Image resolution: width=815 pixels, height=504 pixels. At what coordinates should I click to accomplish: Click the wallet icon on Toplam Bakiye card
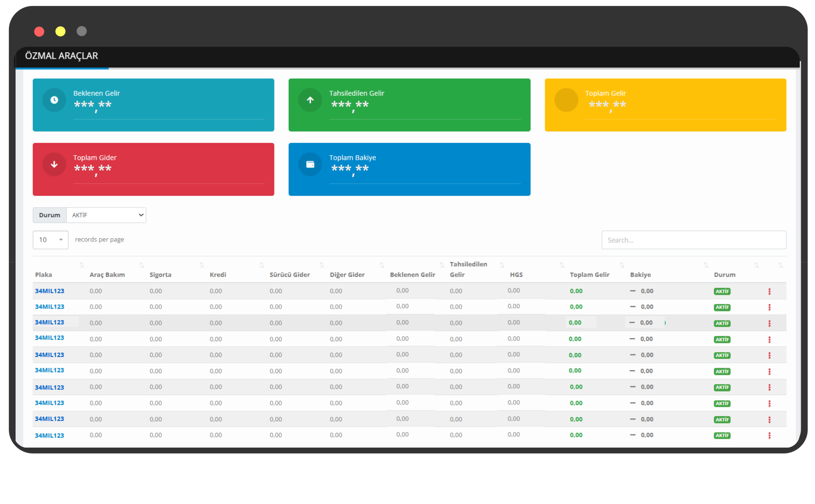[x=310, y=164]
